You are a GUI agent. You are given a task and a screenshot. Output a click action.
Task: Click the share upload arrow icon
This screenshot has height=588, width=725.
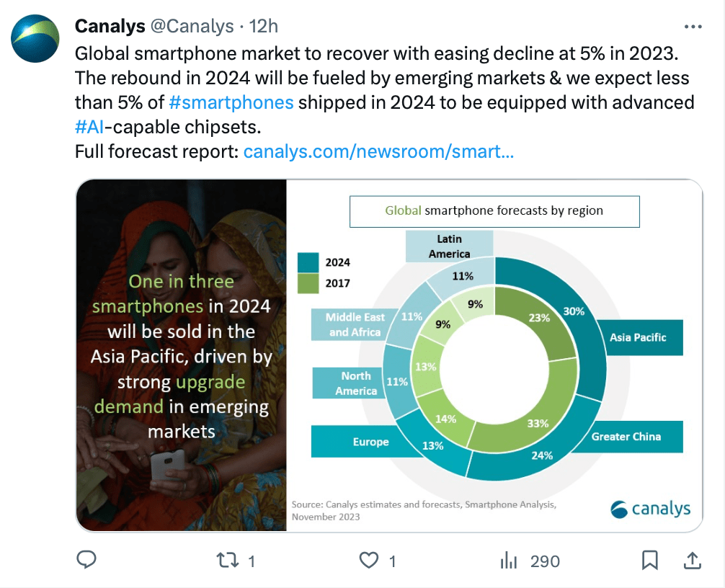tap(692, 559)
